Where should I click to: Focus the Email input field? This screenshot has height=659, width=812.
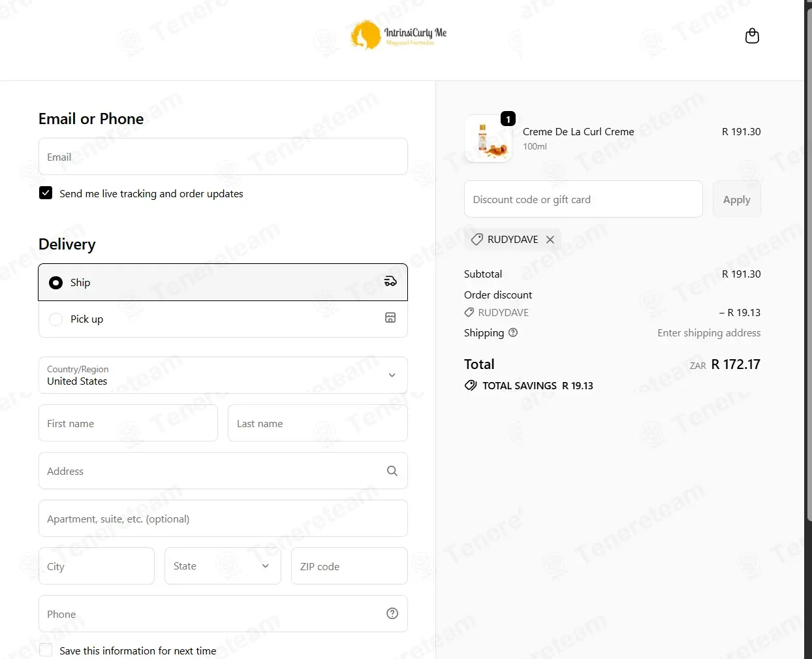point(223,156)
